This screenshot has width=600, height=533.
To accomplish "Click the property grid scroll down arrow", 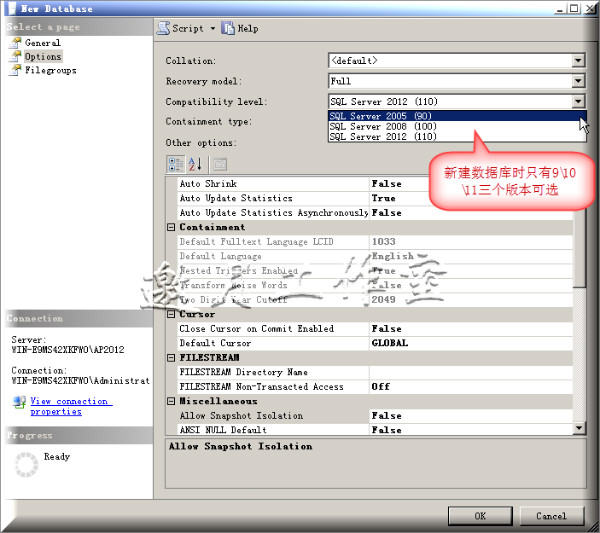I will tap(579, 428).
